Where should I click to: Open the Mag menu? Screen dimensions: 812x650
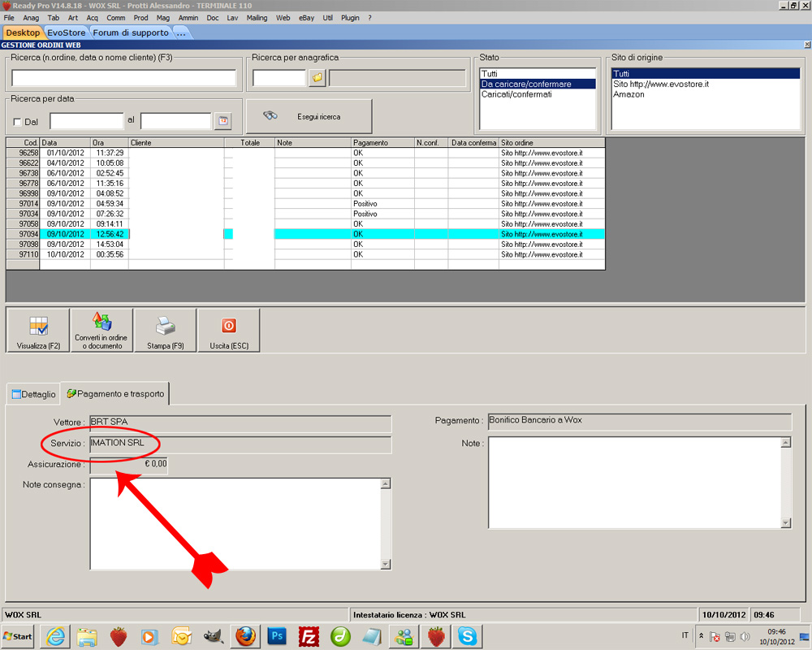(163, 18)
